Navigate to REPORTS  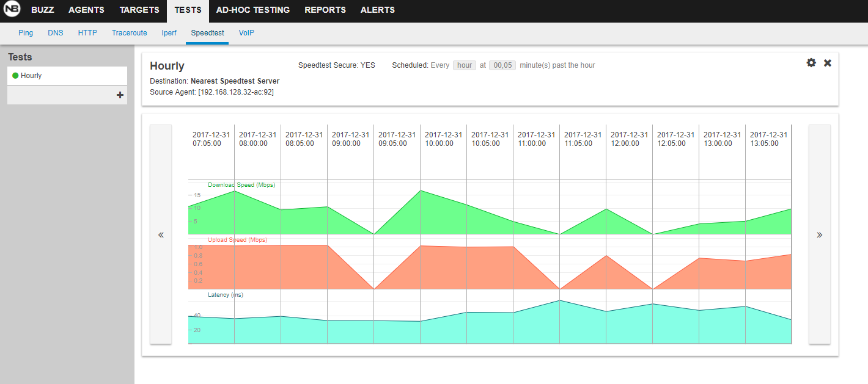point(325,10)
